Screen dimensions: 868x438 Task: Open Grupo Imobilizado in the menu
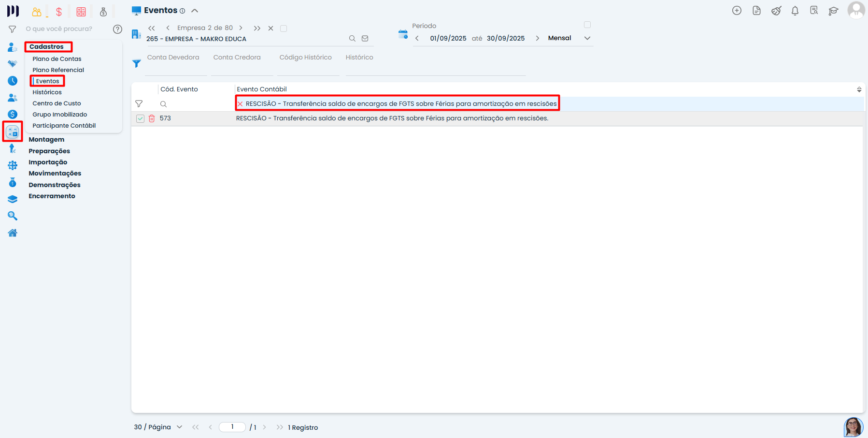tap(60, 115)
